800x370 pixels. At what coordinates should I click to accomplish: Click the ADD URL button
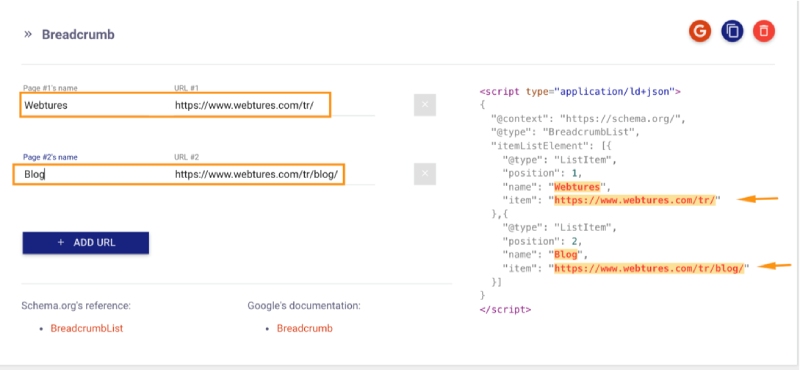[86, 242]
